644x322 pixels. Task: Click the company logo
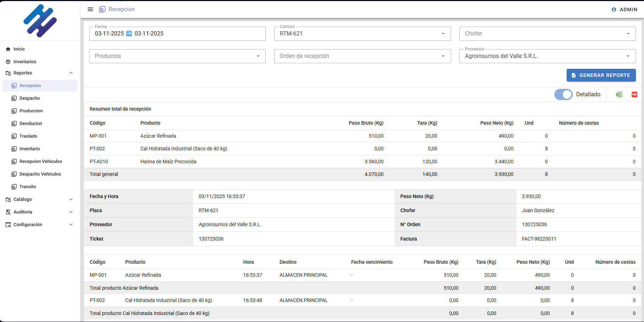pos(40,21)
